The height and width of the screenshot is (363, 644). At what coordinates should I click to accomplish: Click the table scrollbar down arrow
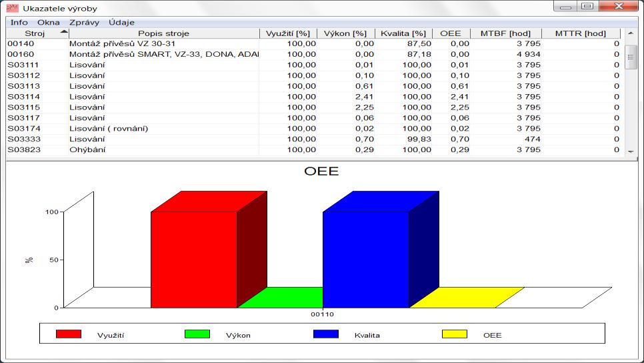tap(631, 151)
